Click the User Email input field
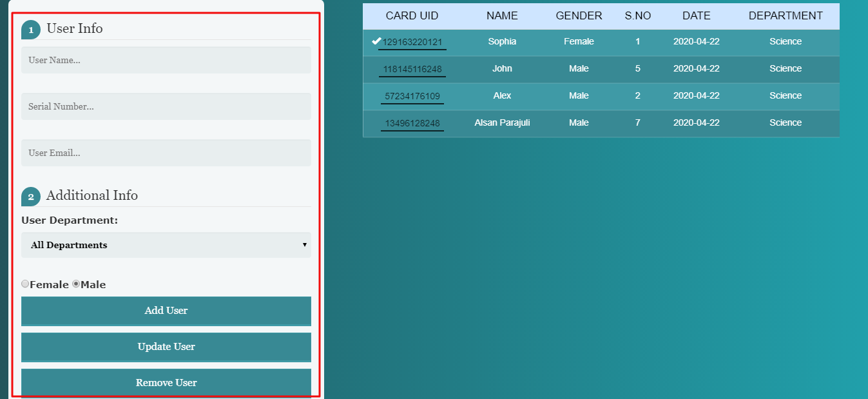This screenshot has height=399, width=868. [x=166, y=153]
